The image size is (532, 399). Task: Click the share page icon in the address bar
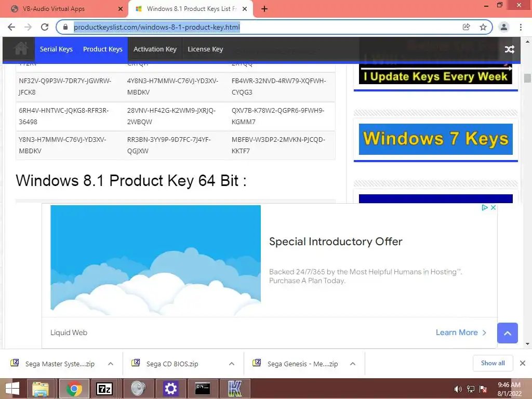click(x=466, y=27)
